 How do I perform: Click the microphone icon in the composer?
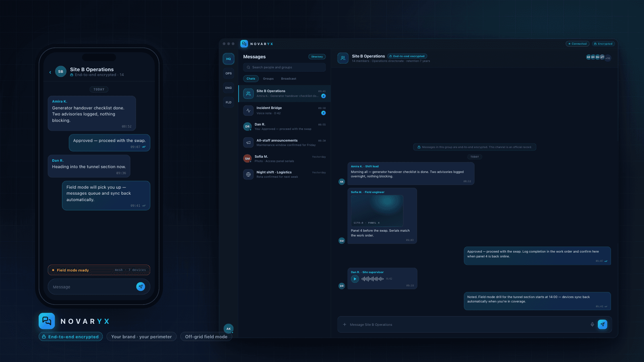click(x=592, y=324)
